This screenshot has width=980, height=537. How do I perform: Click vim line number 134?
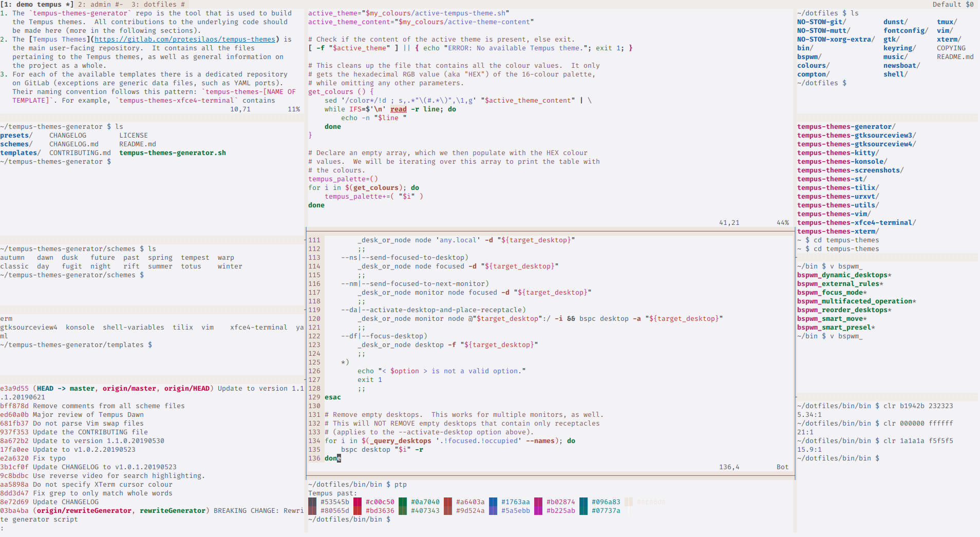[x=314, y=441]
